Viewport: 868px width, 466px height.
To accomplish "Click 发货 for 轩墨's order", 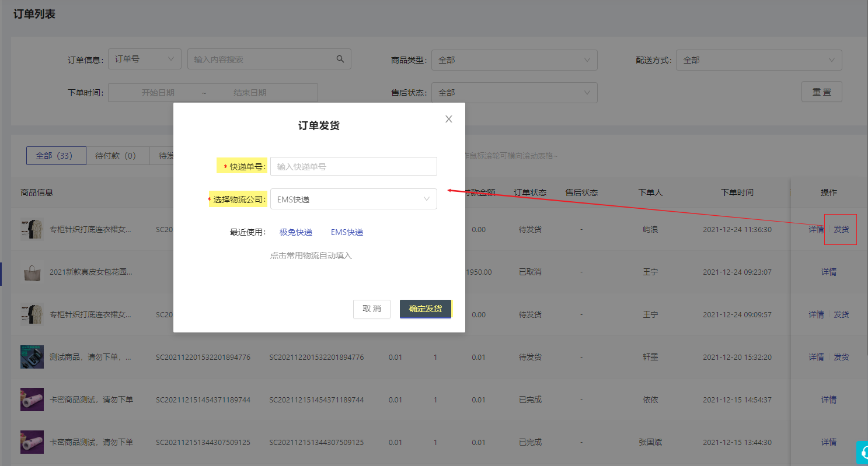I will (x=841, y=357).
